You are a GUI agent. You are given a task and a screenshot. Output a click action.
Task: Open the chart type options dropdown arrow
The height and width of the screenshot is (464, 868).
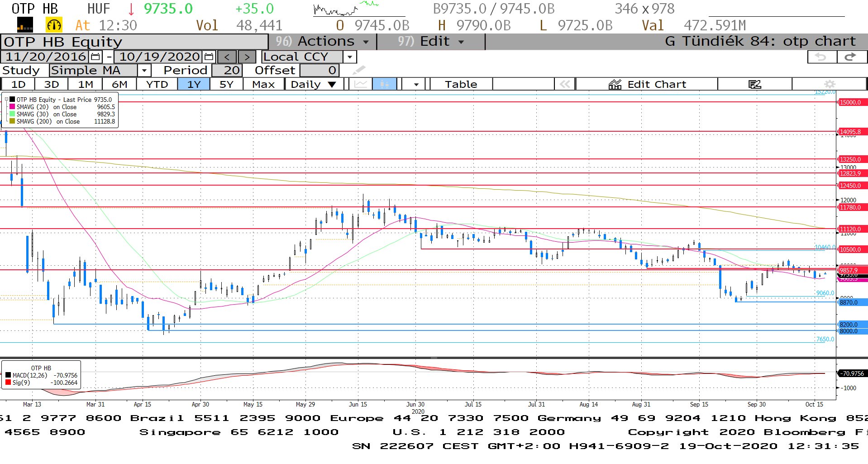tap(416, 84)
